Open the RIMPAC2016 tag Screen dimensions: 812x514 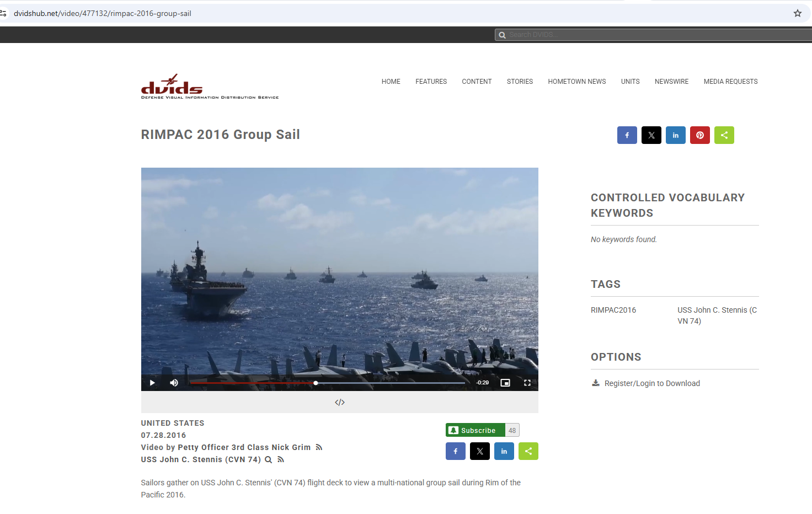613,310
